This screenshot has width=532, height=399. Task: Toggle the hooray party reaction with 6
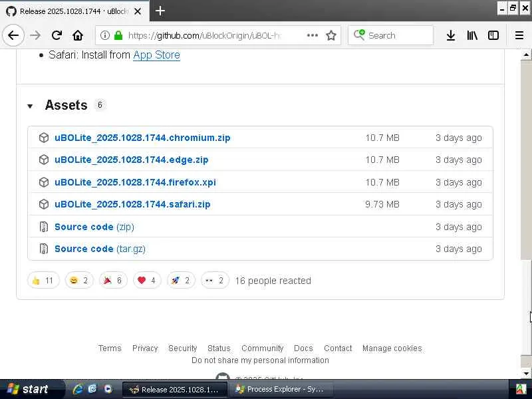(113, 280)
